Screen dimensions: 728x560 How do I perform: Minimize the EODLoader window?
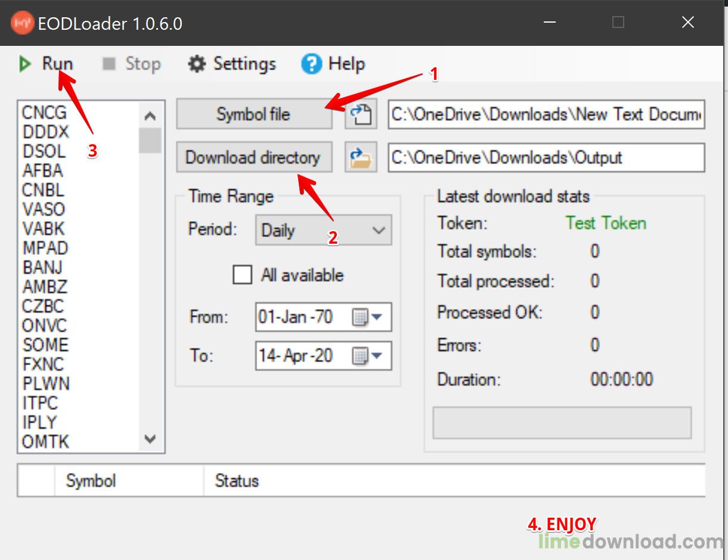pyautogui.click(x=550, y=23)
